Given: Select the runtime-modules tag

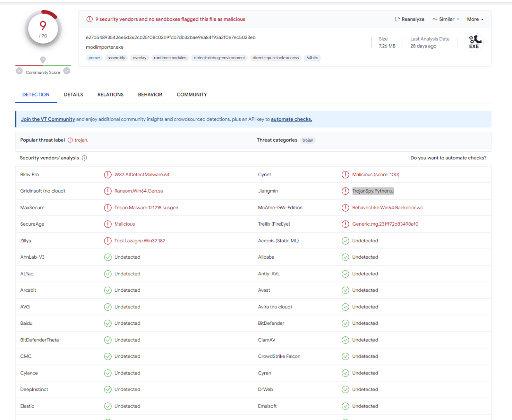Looking at the screenshot, I should coord(170,58).
